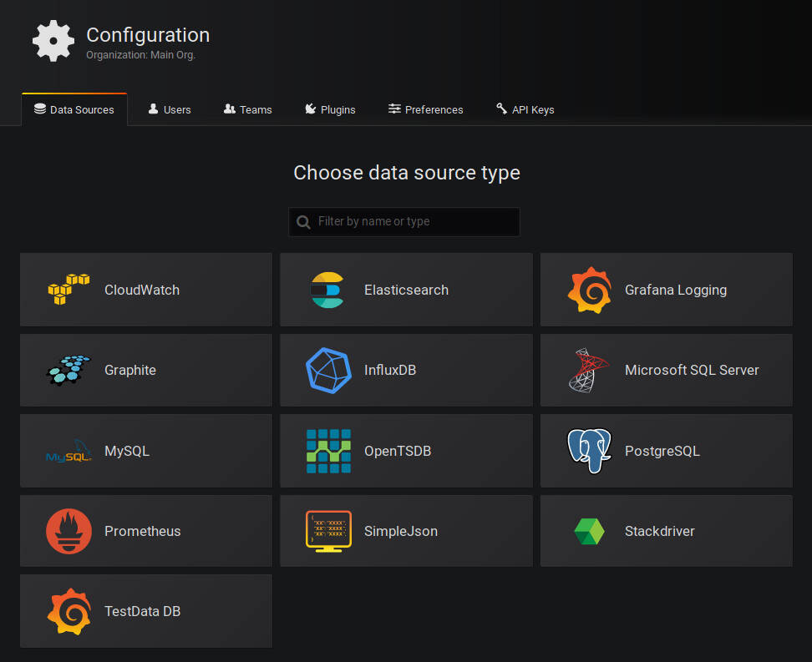This screenshot has width=812, height=662.
Task: Click the plug icon on Plugins tab
Action: pos(310,109)
